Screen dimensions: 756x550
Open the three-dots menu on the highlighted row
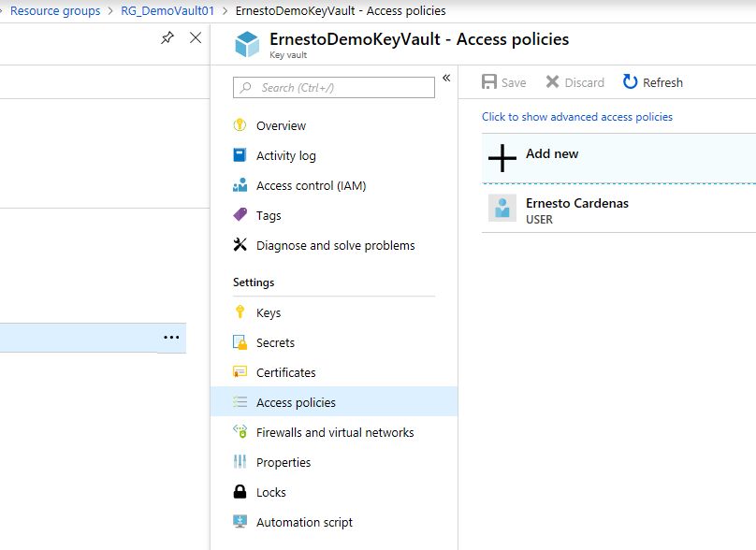(171, 338)
